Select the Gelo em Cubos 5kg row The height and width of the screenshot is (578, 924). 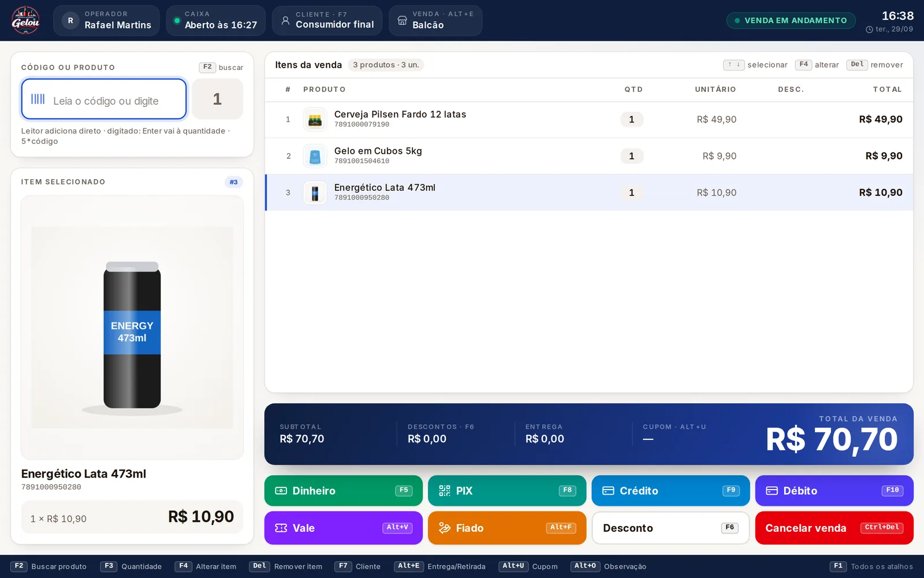tap(589, 156)
